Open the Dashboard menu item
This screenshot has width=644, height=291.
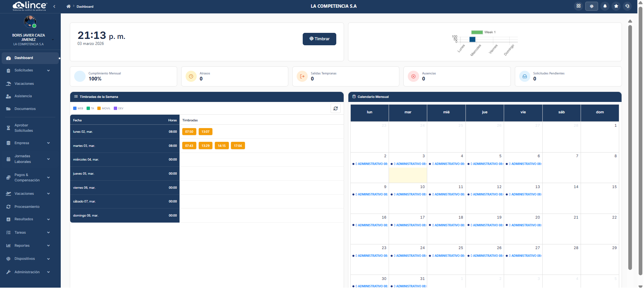coord(30,58)
